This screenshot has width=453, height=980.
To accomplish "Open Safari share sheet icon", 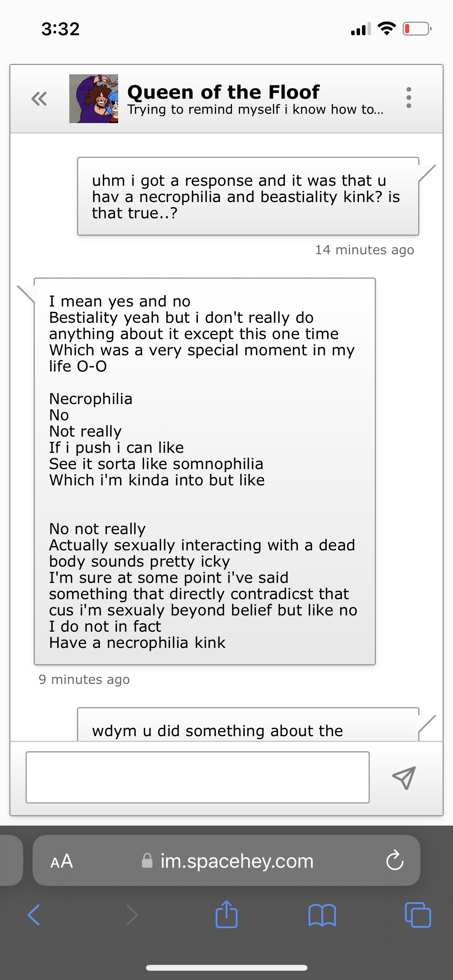I will coord(226,915).
